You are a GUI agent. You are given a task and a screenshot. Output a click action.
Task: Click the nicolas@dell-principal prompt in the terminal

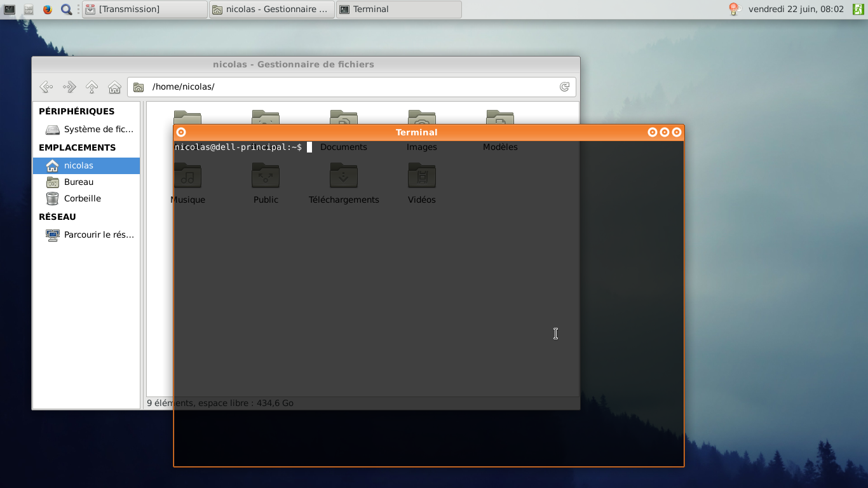(238, 147)
